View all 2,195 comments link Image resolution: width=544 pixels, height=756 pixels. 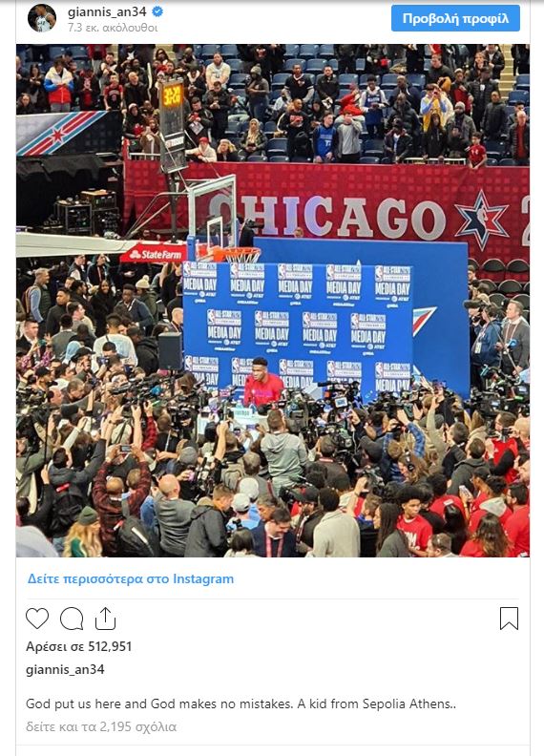(x=101, y=726)
